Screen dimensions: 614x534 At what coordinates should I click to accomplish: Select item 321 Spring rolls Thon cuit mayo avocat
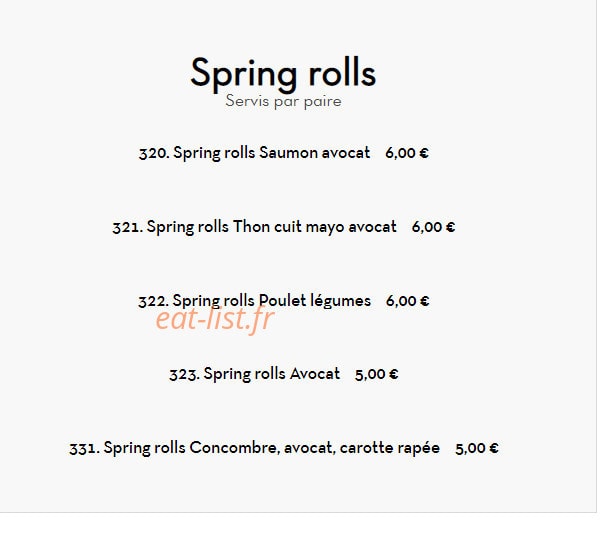[254, 227]
